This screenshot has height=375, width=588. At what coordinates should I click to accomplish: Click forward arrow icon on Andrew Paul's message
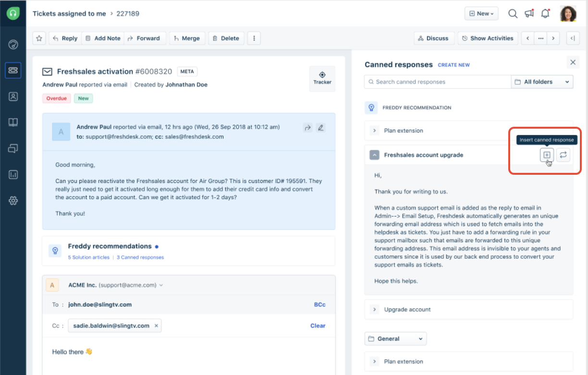[307, 128]
